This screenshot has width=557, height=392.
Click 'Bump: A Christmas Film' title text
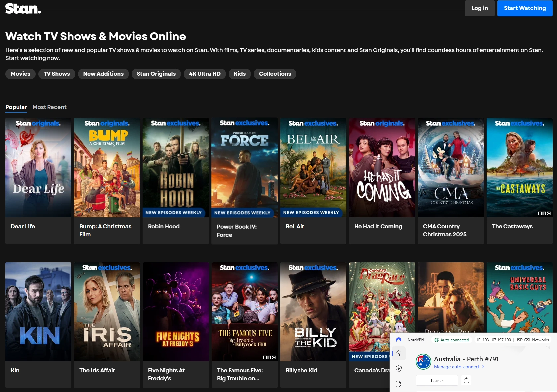point(105,230)
